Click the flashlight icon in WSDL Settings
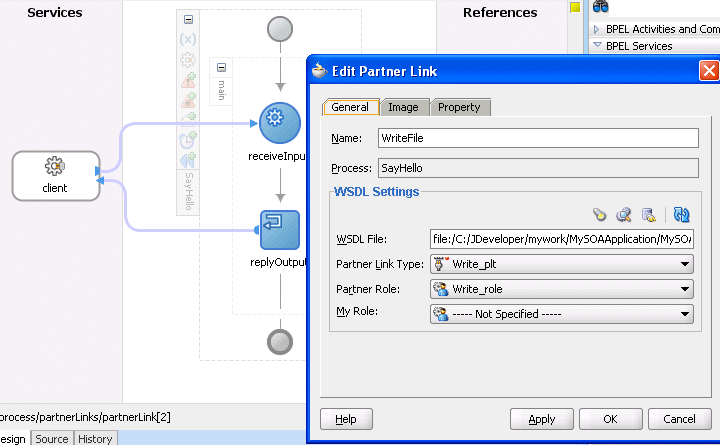Screen dimensions: 720x445 click(599, 214)
